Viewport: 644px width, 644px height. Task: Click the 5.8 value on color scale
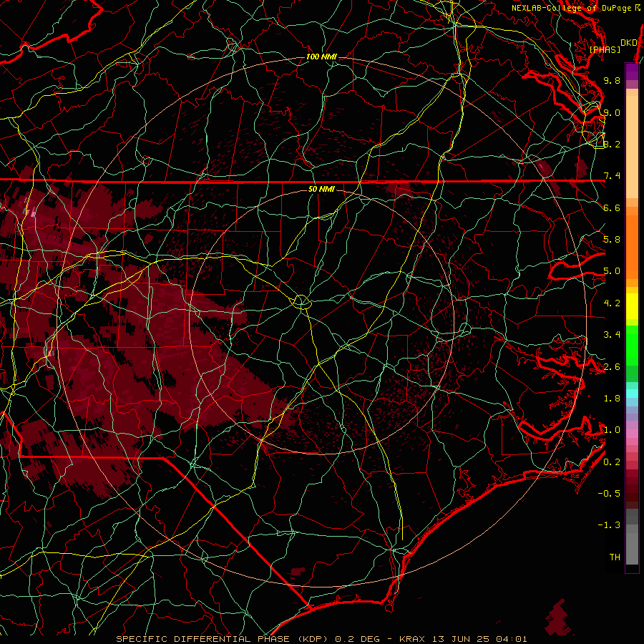[612, 240]
